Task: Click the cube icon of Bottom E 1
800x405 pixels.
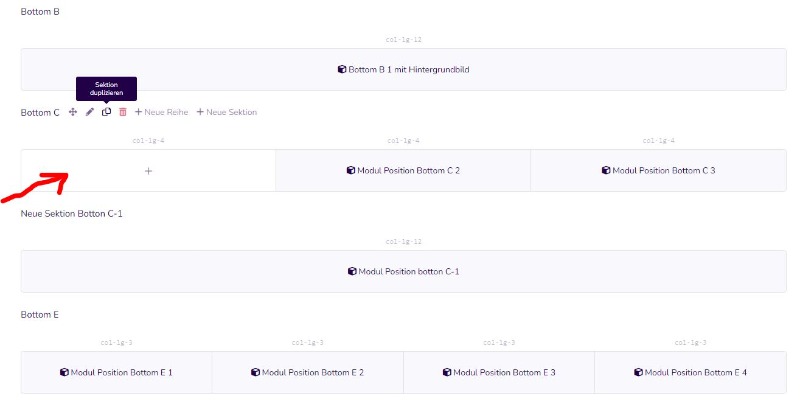Action: tap(64, 372)
